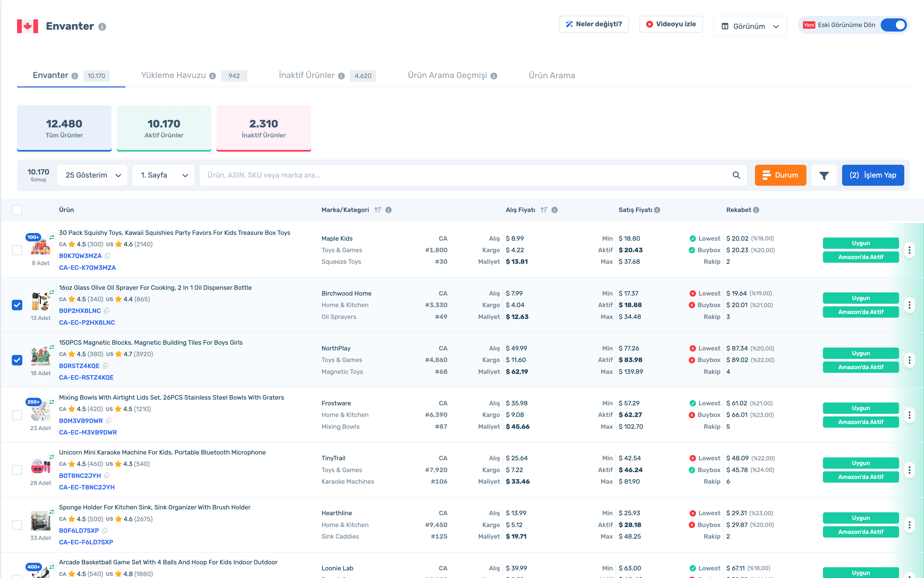924x578 pixels.
Task: Click info icon on Yükleme Havuzu tab
Action: (213, 76)
